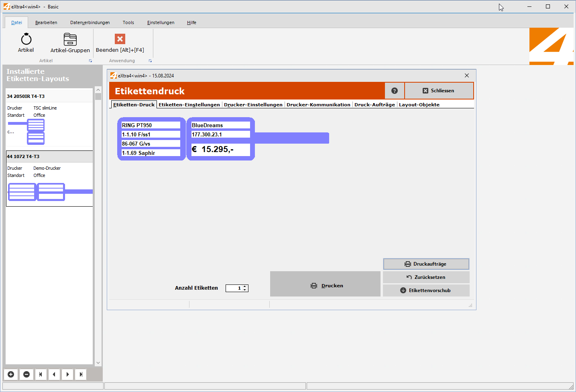This screenshot has height=392, width=576.
Task: Switch to the Drucker-Einstellungen tab
Action: pos(253,105)
